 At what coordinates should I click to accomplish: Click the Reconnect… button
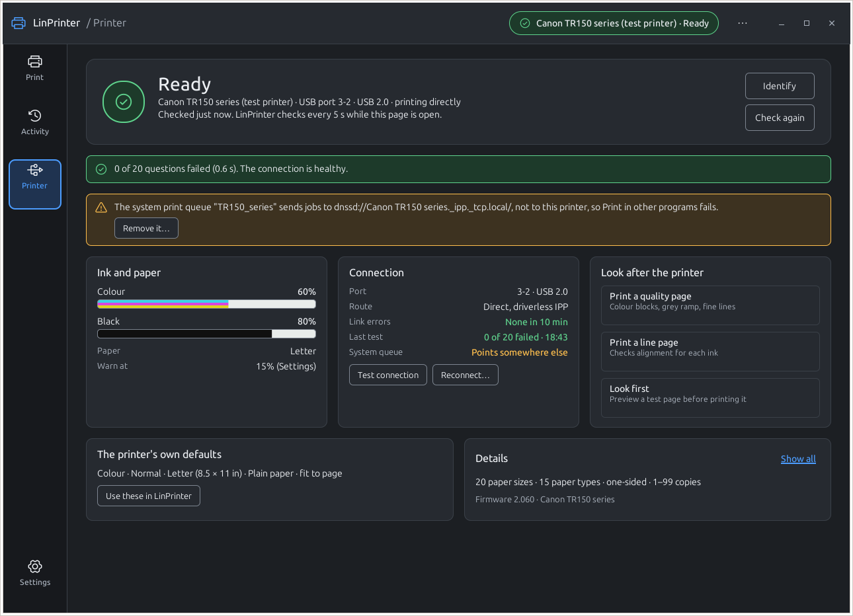click(466, 375)
